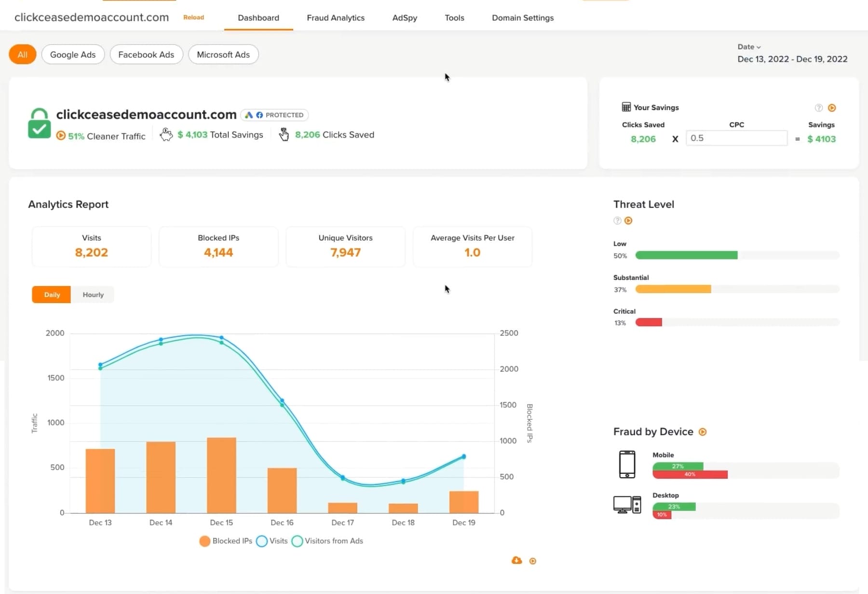This screenshot has height=594, width=868.
Task: Click the mobile device icon under Fraud by Device
Action: click(627, 464)
